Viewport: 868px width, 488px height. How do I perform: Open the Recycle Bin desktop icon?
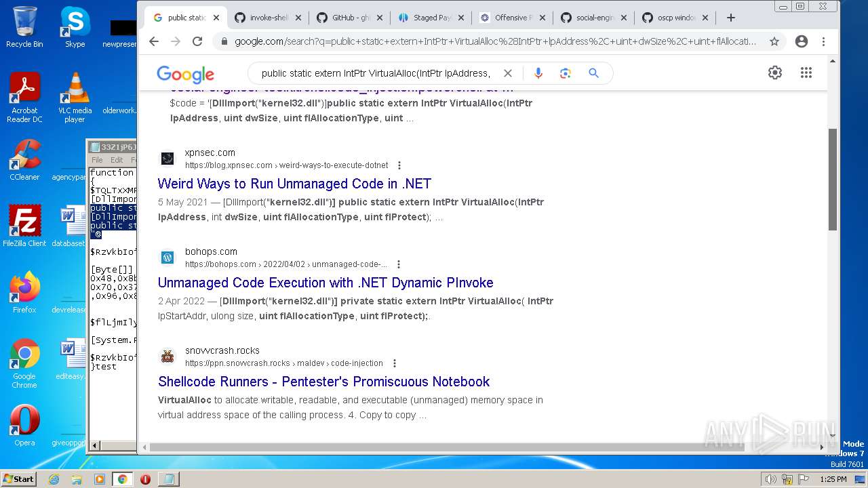point(24,27)
